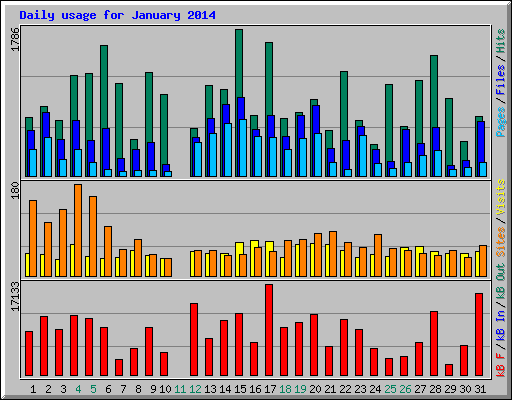Click day label 15 on the x-axis

(x=240, y=389)
